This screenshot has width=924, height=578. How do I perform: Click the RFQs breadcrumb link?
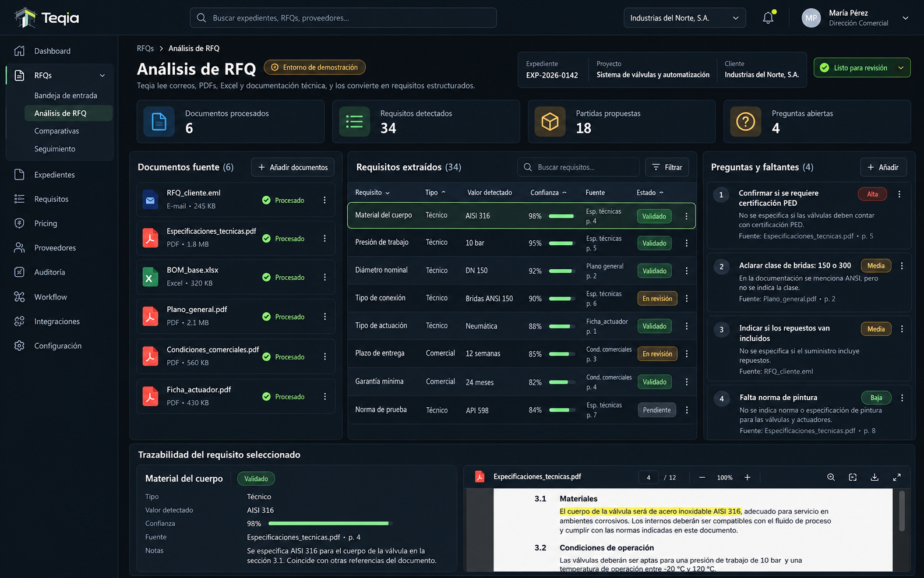pyautogui.click(x=145, y=48)
